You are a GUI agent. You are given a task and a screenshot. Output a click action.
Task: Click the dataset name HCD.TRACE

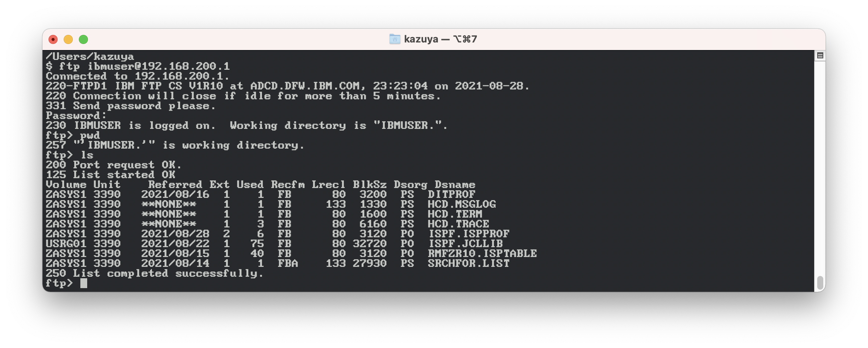458,224
